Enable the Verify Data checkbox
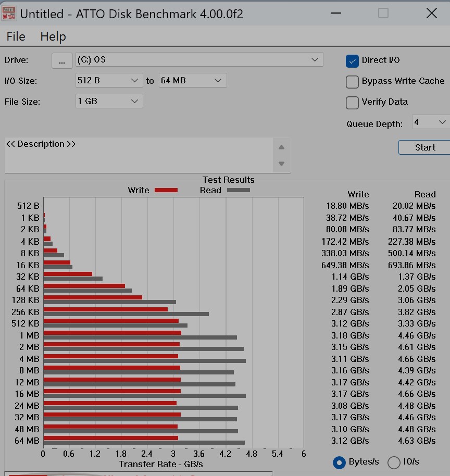Image resolution: width=450 pixels, height=476 pixels. (x=353, y=102)
